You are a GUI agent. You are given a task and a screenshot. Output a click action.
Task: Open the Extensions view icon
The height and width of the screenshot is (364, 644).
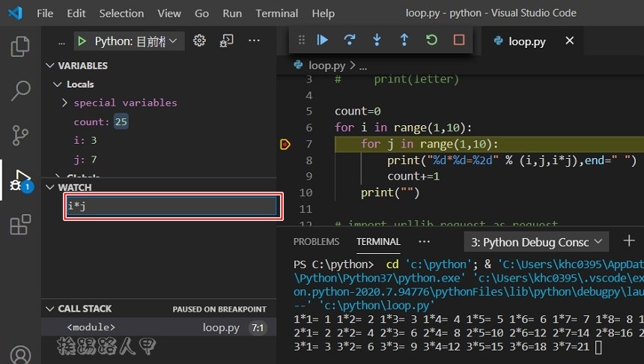coord(20,225)
